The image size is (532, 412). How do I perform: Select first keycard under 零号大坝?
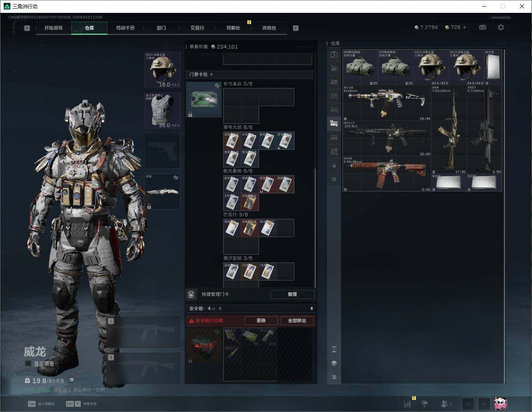coord(232,140)
